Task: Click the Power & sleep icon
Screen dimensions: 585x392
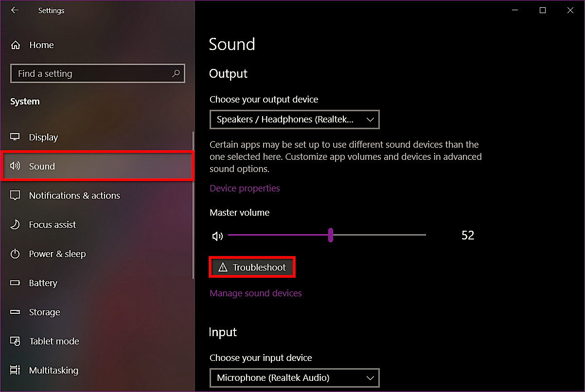Action: point(15,254)
